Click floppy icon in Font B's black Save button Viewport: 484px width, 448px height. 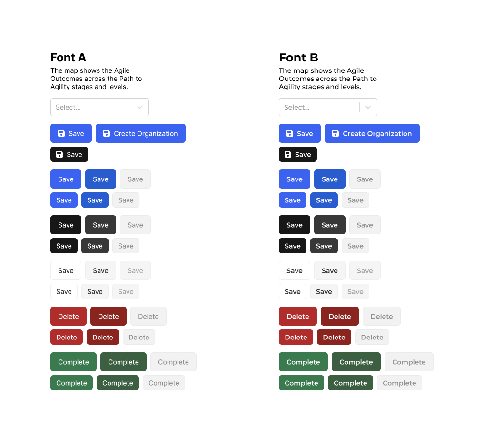pyautogui.click(x=288, y=155)
